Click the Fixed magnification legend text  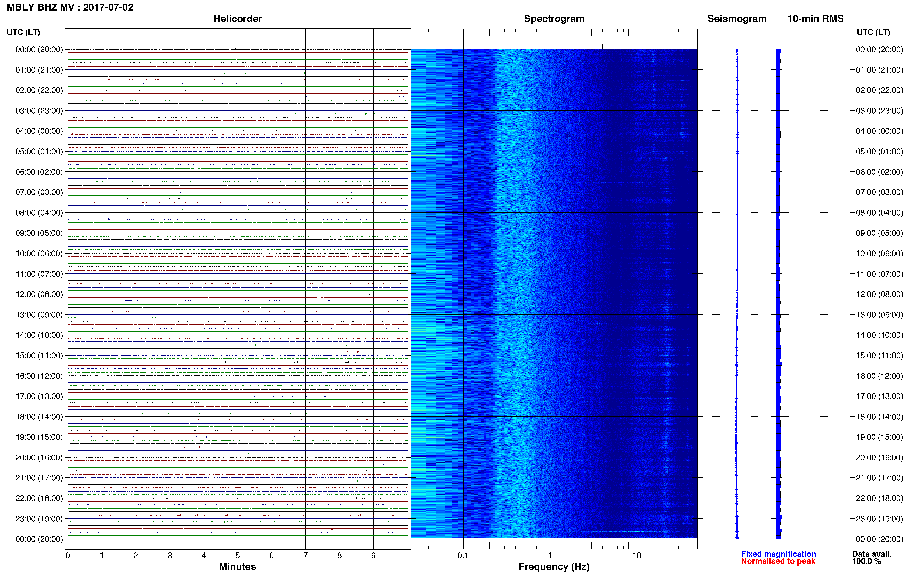pos(778,554)
